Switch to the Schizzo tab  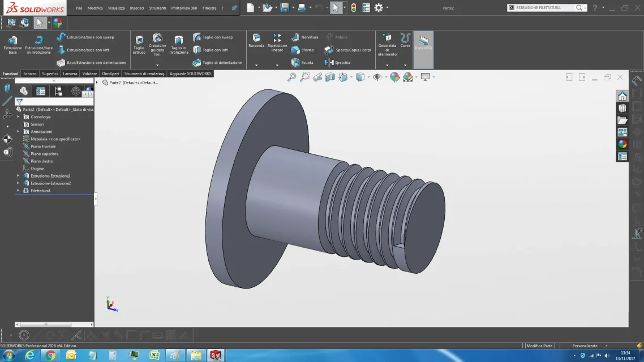click(29, 74)
